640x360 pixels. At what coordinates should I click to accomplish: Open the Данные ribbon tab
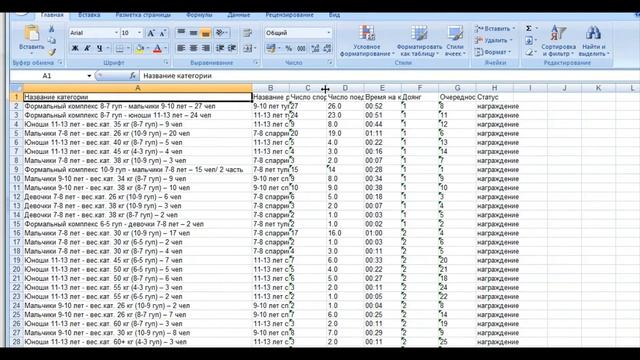pyautogui.click(x=238, y=15)
